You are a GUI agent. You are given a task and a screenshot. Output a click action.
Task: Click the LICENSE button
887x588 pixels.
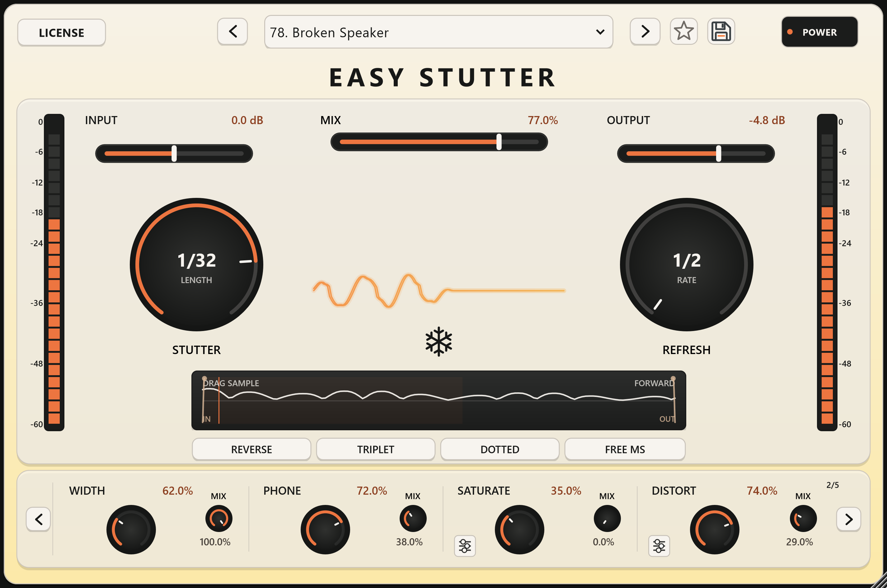(62, 33)
